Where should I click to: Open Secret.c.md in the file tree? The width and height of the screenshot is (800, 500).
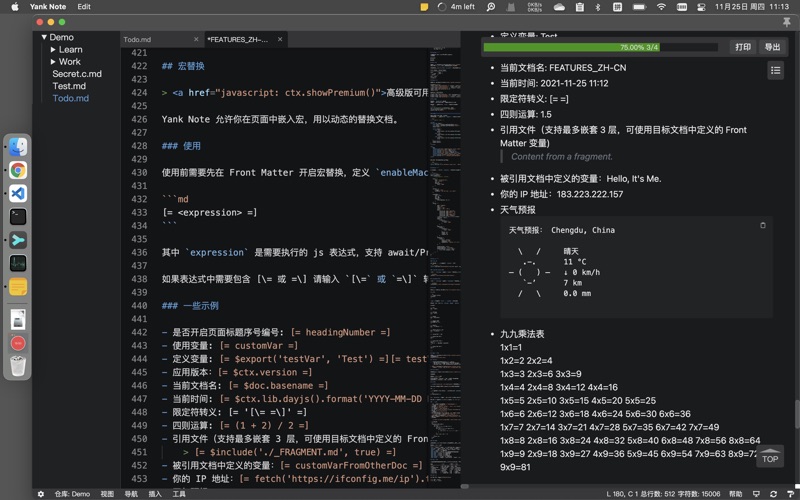click(x=77, y=74)
